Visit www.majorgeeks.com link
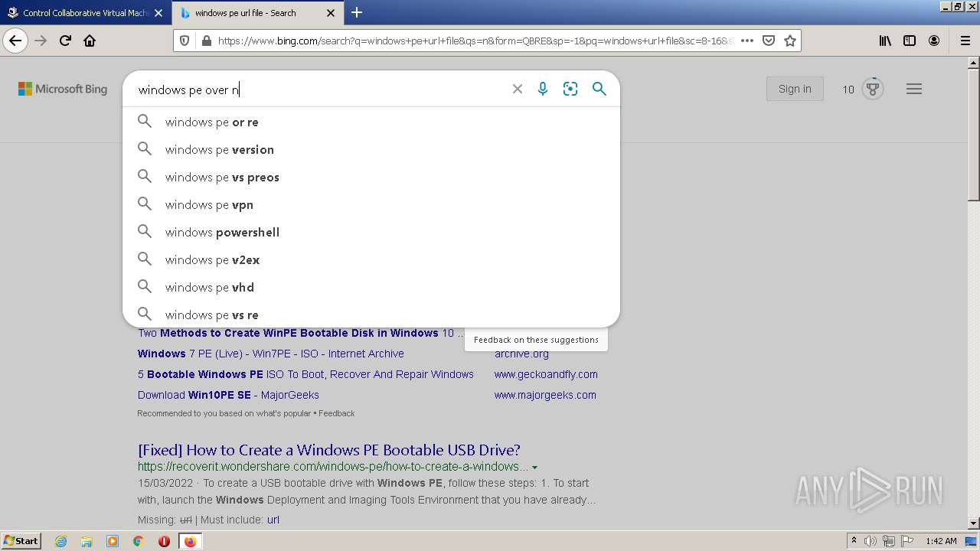 tap(545, 395)
